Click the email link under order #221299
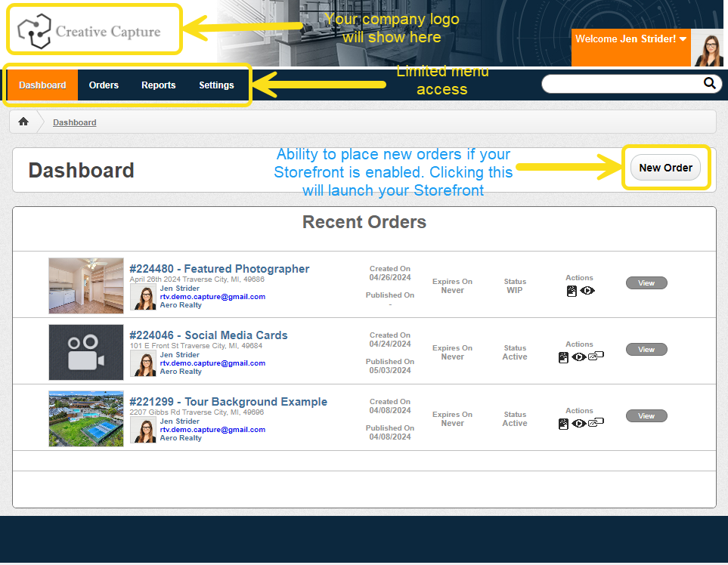The height and width of the screenshot is (565, 728). (x=212, y=429)
